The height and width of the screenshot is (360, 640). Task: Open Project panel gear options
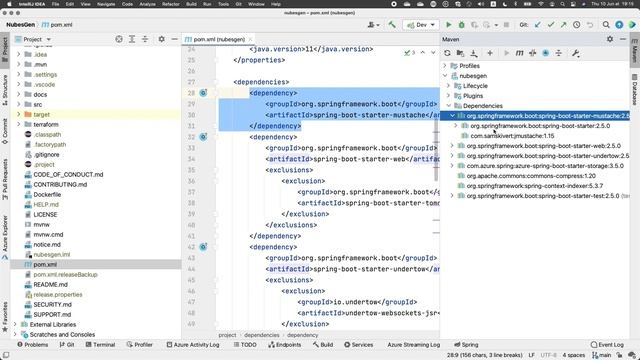point(162,39)
